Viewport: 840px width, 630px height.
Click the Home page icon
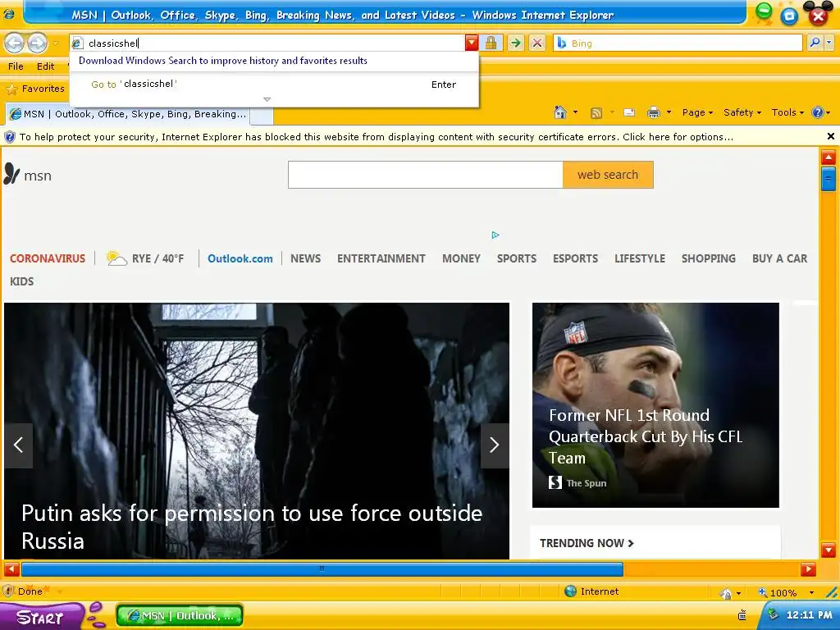pos(560,112)
